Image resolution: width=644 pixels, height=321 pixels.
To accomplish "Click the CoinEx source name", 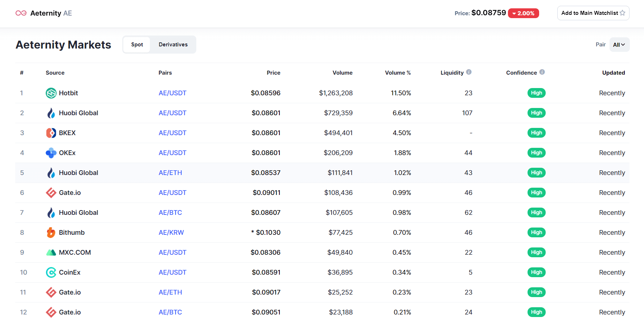I will [x=70, y=272].
